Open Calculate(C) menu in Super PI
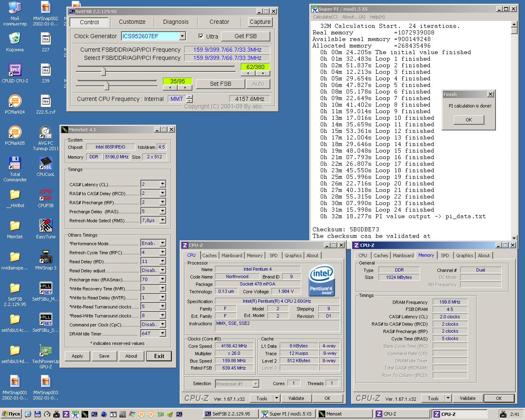This screenshot has height=420, width=525. pyautogui.click(x=325, y=17)
